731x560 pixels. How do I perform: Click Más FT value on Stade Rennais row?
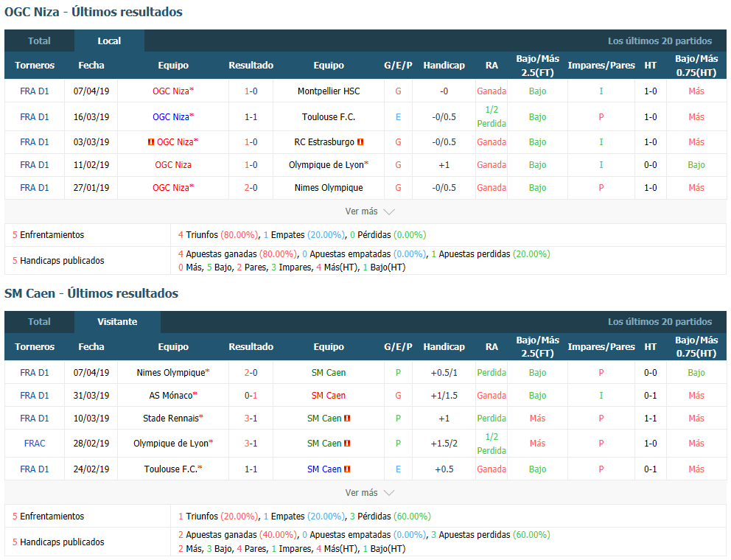pos(537,419)
